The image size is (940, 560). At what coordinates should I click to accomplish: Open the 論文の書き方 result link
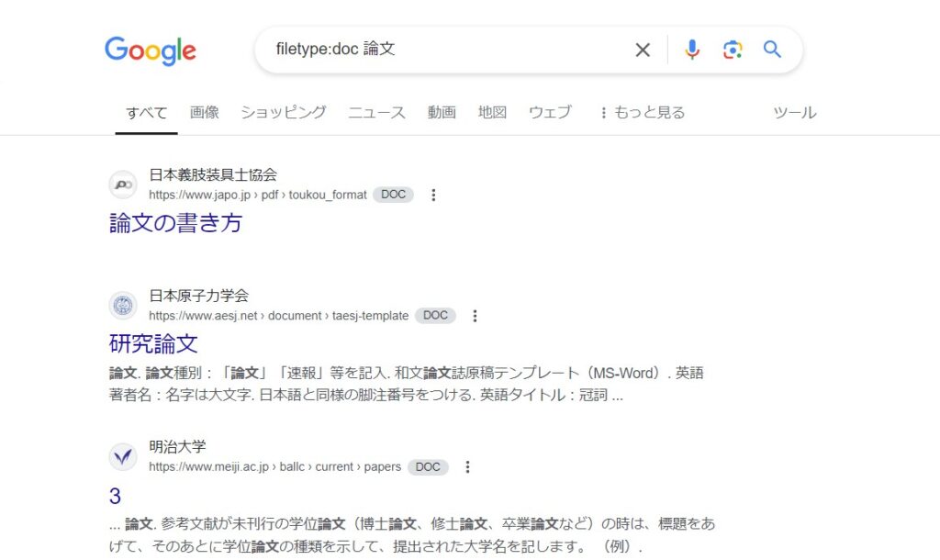175,223
